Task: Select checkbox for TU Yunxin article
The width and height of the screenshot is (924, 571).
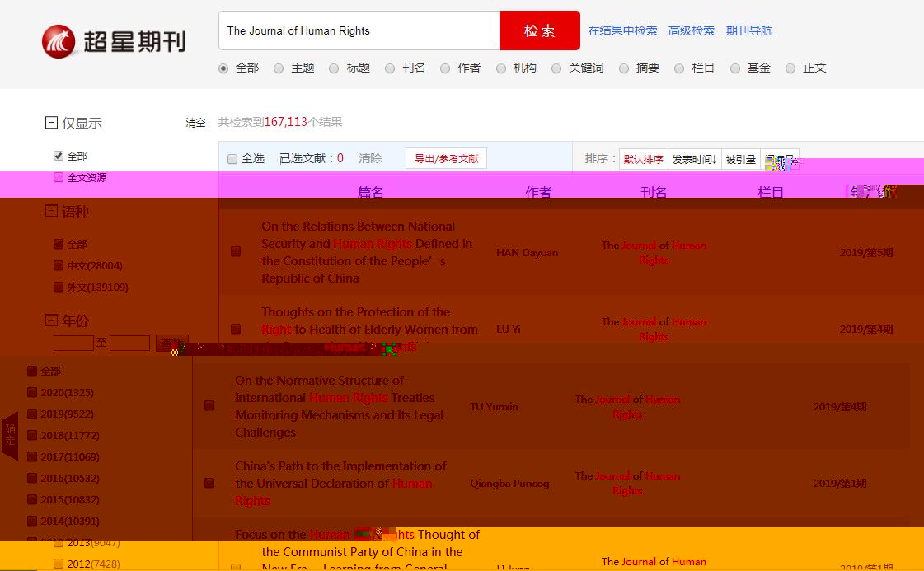Action: click(209, 405)
